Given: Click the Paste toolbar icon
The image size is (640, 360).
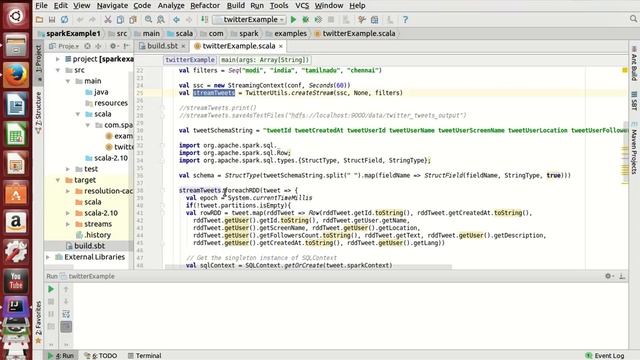Looking at the screenshot, I should (133, 20).
